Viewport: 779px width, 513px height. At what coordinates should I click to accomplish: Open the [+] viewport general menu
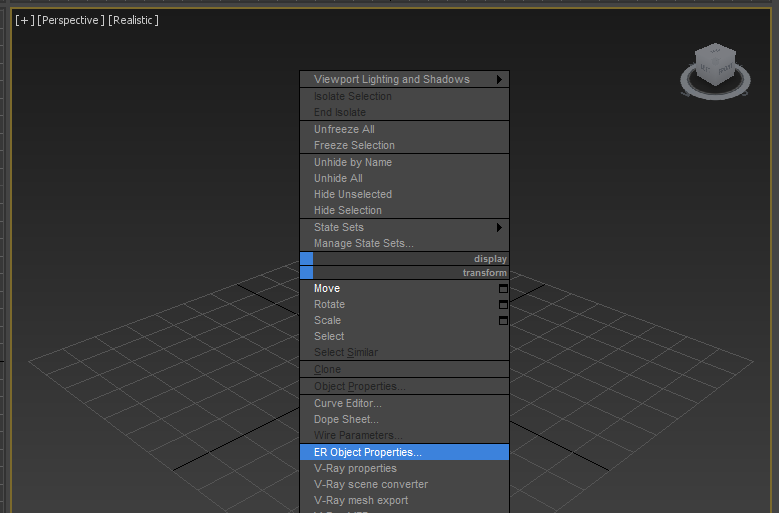(24, 20)
